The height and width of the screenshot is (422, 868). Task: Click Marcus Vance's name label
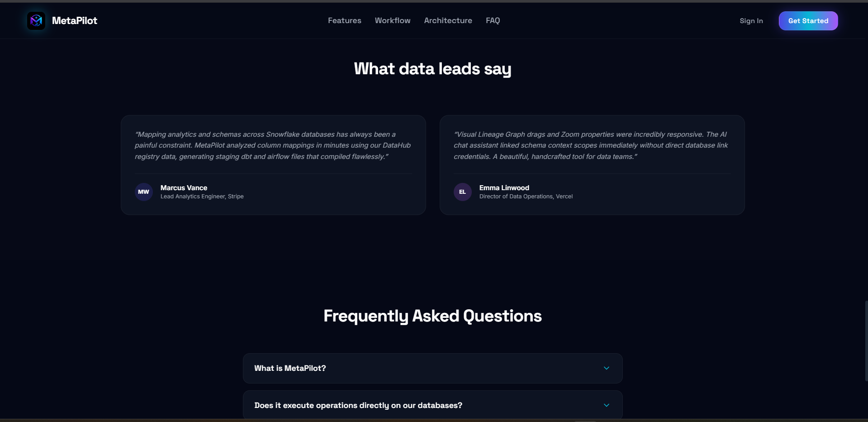click(x=184, y=187)
